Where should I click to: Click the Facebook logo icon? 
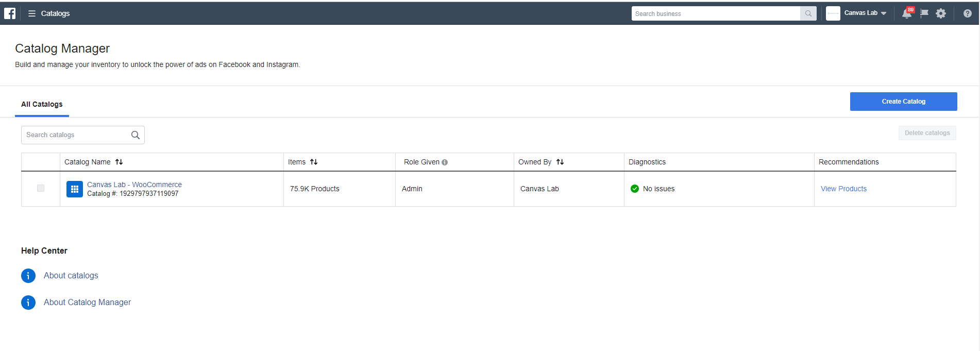point(10,13)
